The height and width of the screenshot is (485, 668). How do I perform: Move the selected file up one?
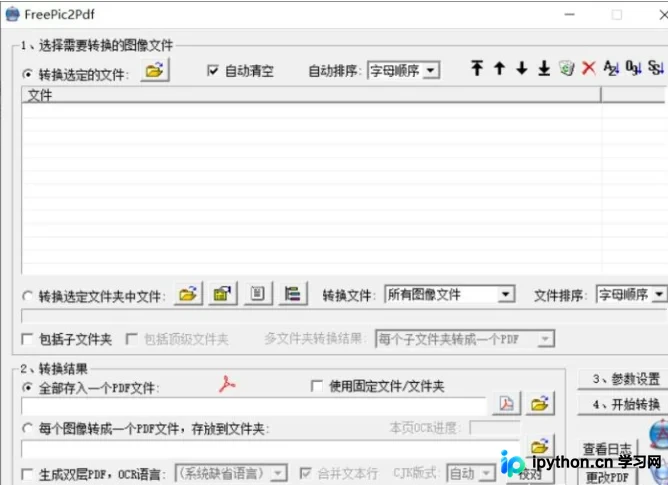[x=499, y=68]
